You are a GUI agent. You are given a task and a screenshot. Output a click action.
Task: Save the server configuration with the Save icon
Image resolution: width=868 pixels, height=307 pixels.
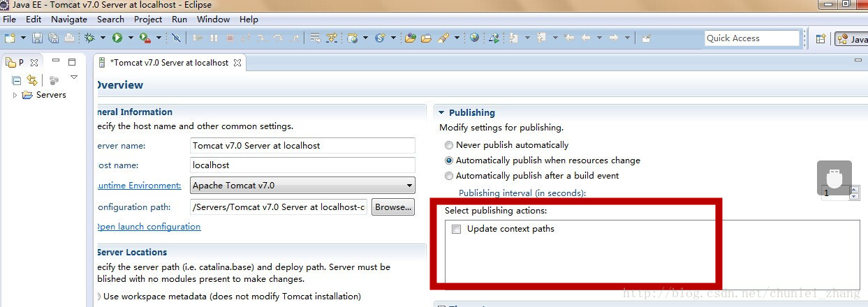(37, 38)
